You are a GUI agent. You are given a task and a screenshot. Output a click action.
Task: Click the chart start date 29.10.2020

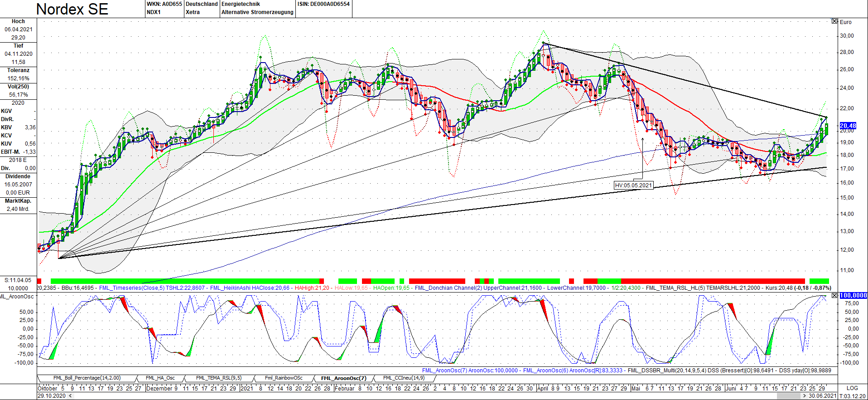[52, 396]
